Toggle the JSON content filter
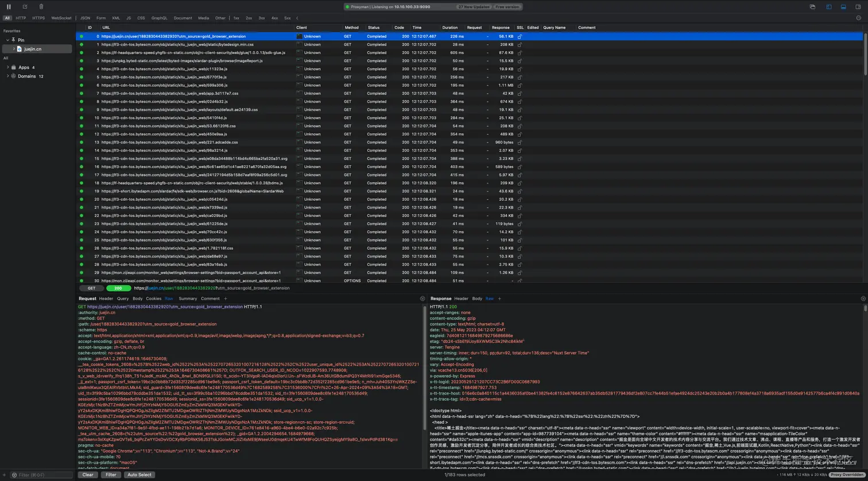The height and width of the screenshot is (481, 868). click(85, 18)
